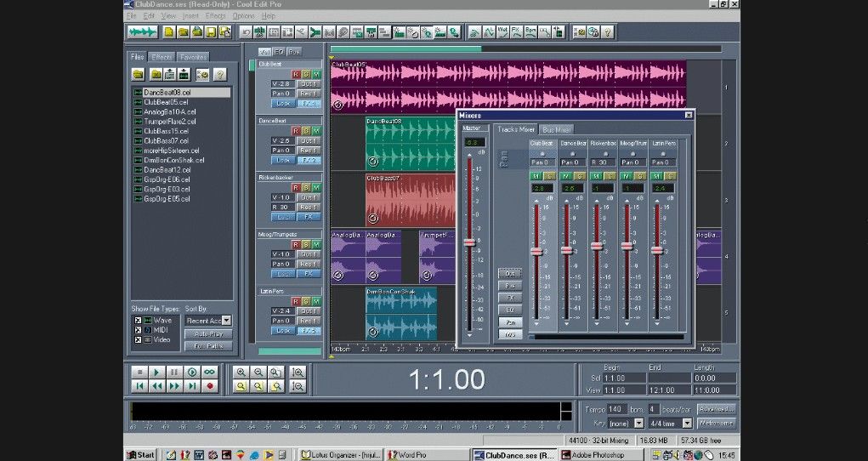Click the open file folder icon in Files panel

pos(138,74)
